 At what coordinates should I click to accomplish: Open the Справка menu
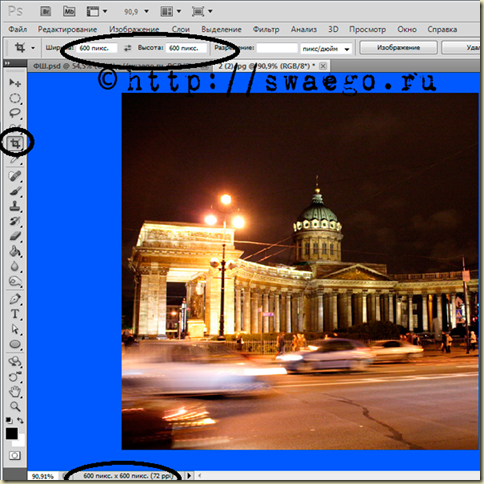442,29
